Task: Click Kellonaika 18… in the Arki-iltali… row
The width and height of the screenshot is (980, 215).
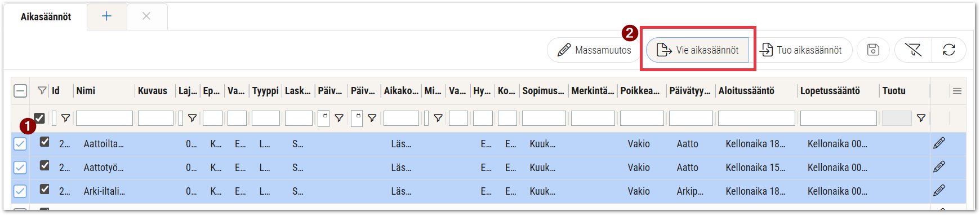Action: 755,191
